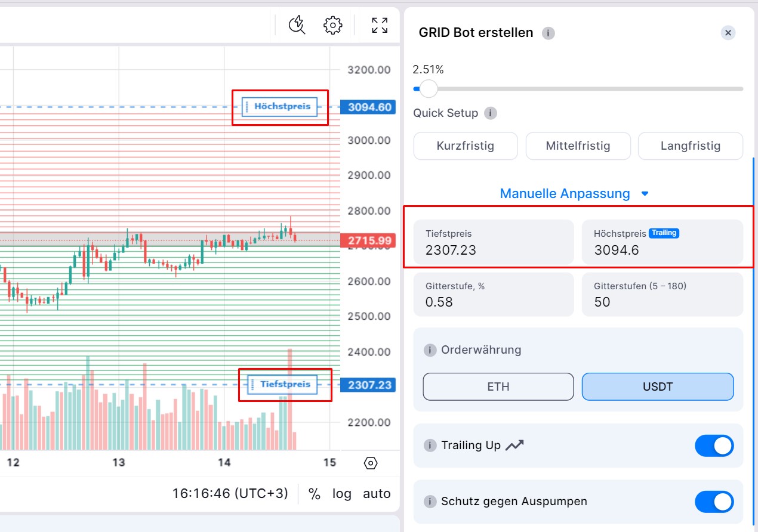The image size is (758, 532).
Task: Open the indicator search lightning icon
Action: (x=297, y=25)
